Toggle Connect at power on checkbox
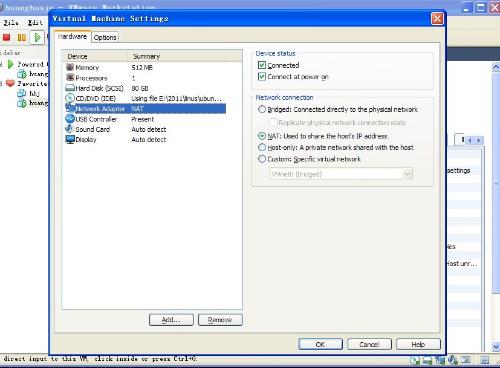500x368 pixels. [x=262, y=77]
